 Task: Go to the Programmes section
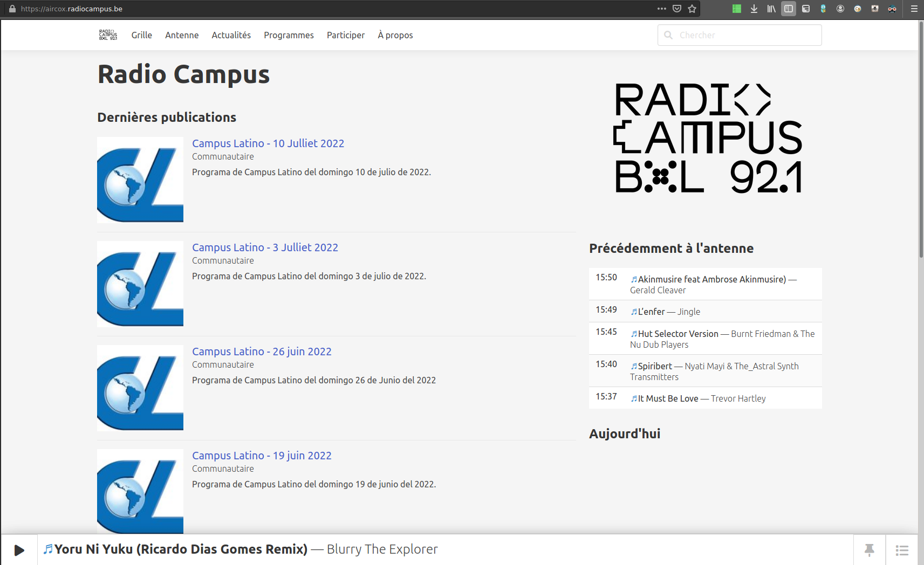289,35
